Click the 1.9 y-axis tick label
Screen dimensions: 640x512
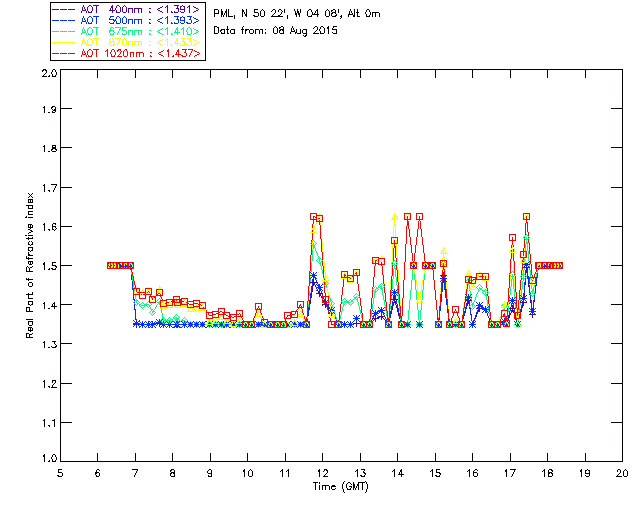(x=49, y=109)
